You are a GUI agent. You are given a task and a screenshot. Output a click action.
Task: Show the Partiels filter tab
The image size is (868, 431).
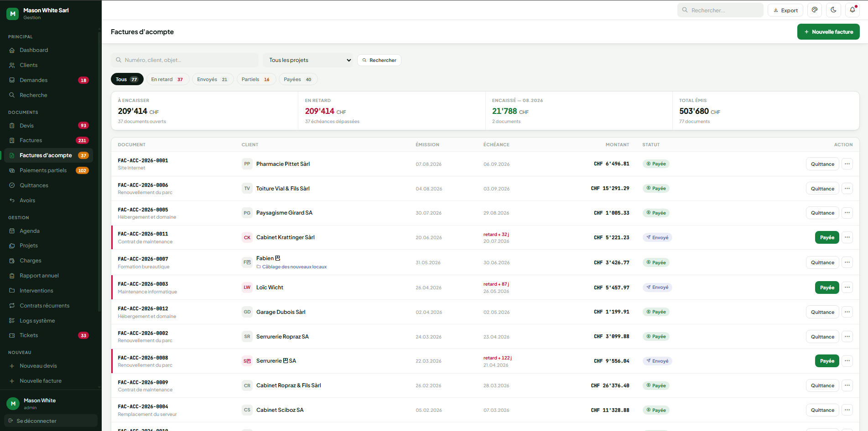(x=256, y=79)
